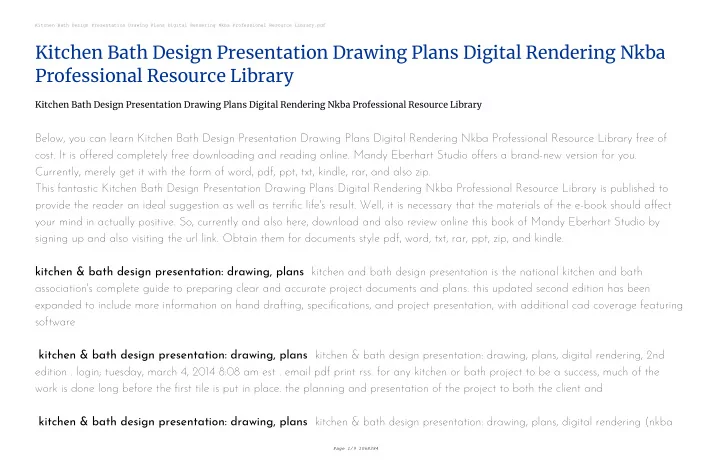This screenshot has height=466, width=720.
Task: Click the large blue title heading
Action: pos(350,64)
